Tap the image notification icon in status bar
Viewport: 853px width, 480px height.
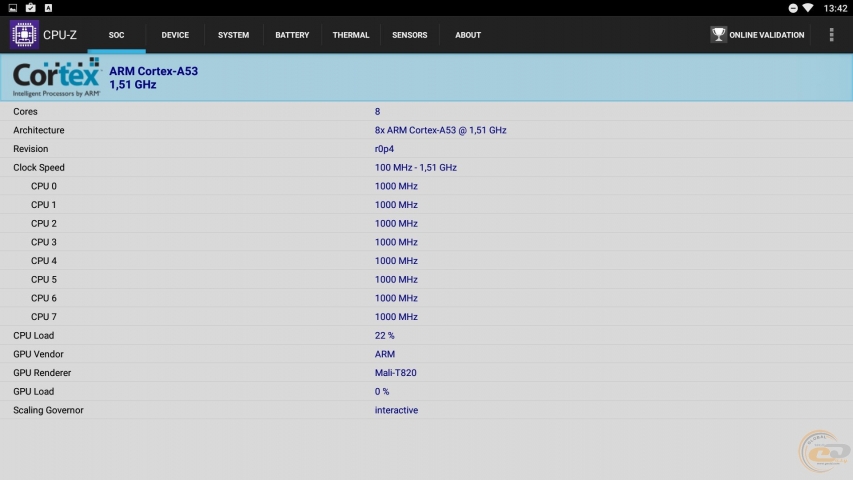13,8
